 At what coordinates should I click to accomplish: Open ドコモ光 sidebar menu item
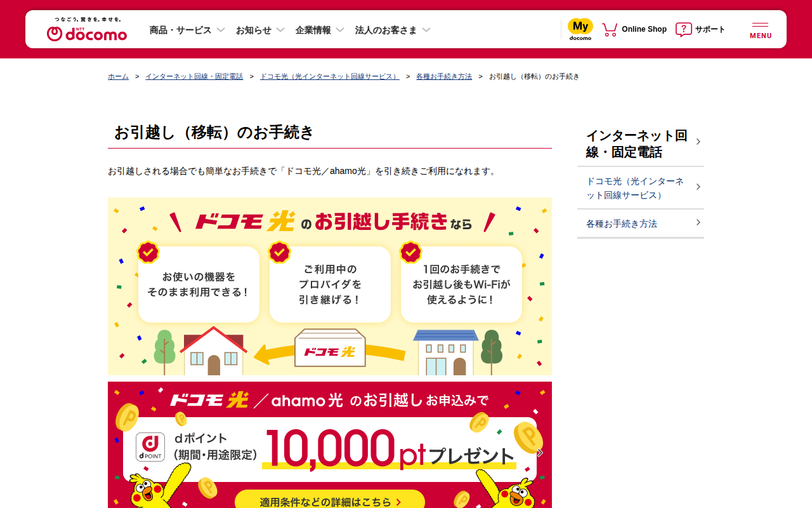pos(641,188)
